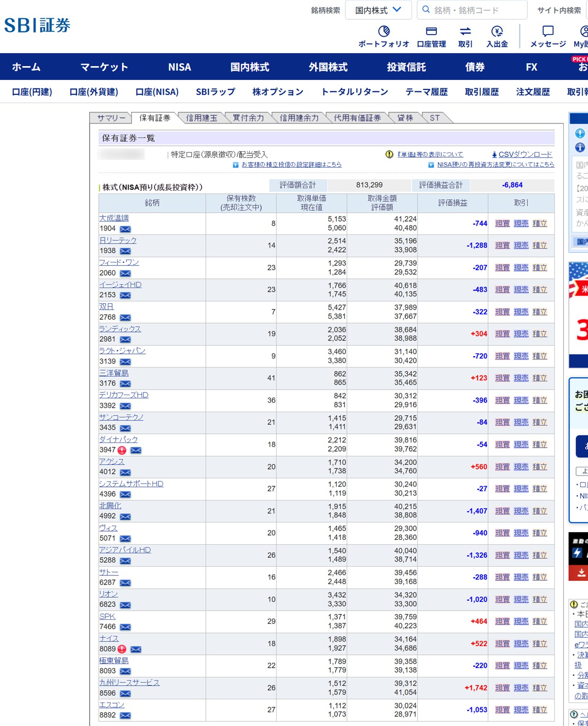This screenshot has width=588, height=726.
Task: Click the mail icon for サトー 6287
Action: (x=125, y=583)
